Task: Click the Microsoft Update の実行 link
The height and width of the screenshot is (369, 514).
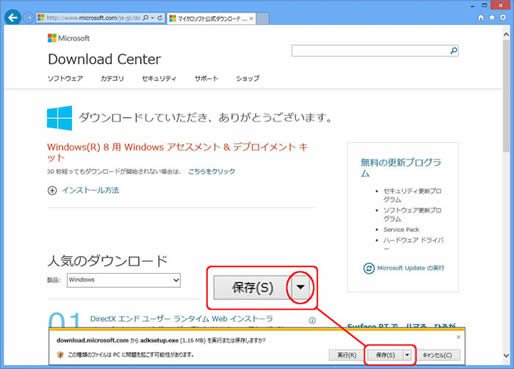Action: point(410,268)
